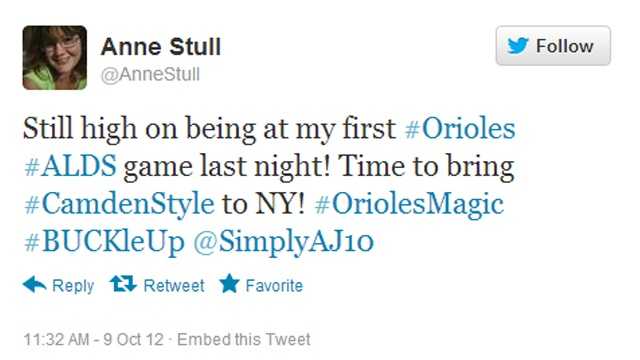Open the @SimplyAJ10 mention
The image size is (640, 360).
click(283, 242)
